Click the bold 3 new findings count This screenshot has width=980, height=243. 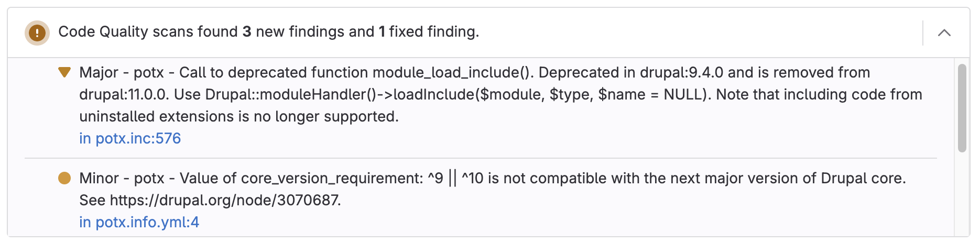click(x=246, y=32)
